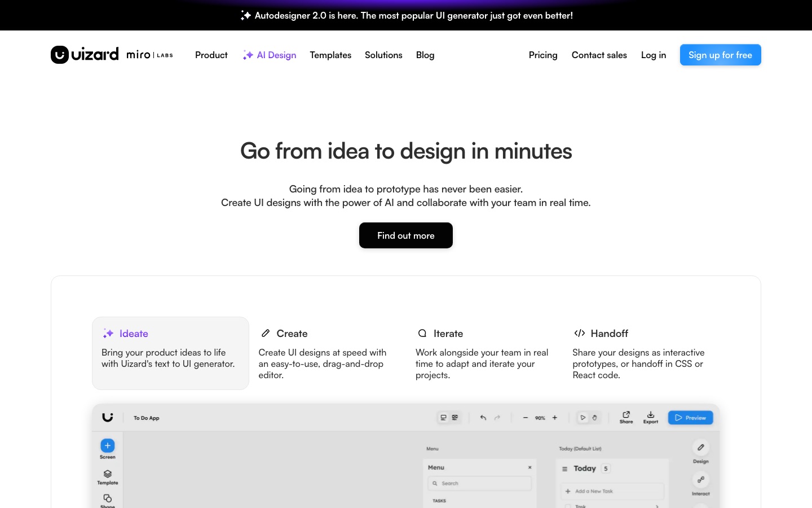
Task: Click the Autodesigner 2.0 announcement banner text
Action: coord(414,15)
